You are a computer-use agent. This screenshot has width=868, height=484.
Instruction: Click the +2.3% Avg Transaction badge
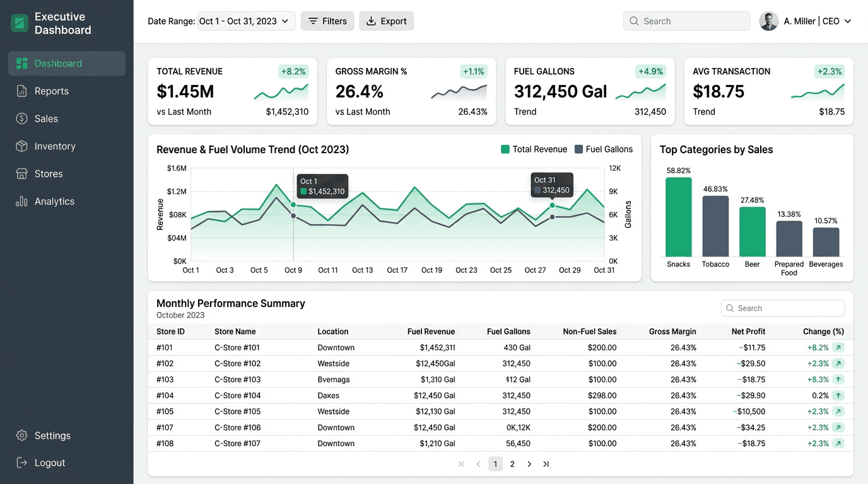(x=830, y=72)
